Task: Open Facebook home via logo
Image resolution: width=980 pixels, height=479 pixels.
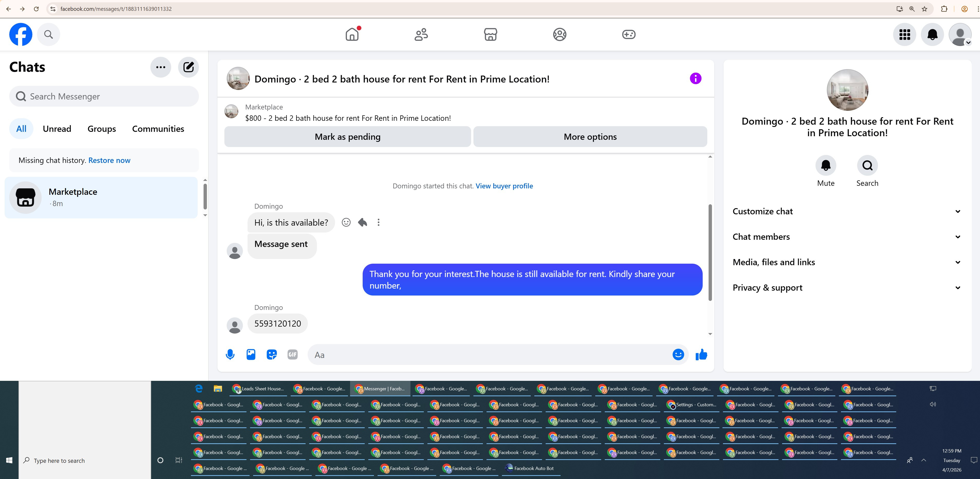Action: 21,34
